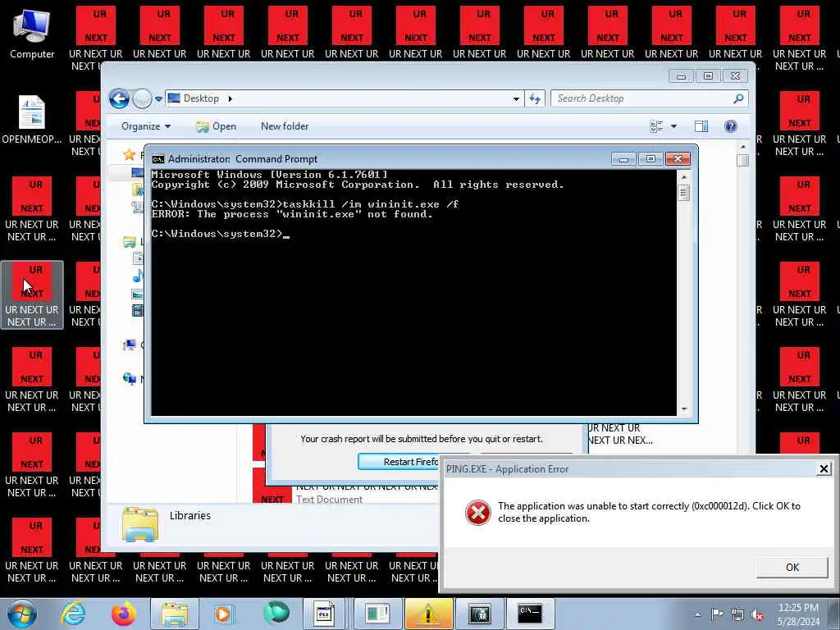Maximize the Command Prompt window
Screen dimensions: 840x630
click(651, 159)
